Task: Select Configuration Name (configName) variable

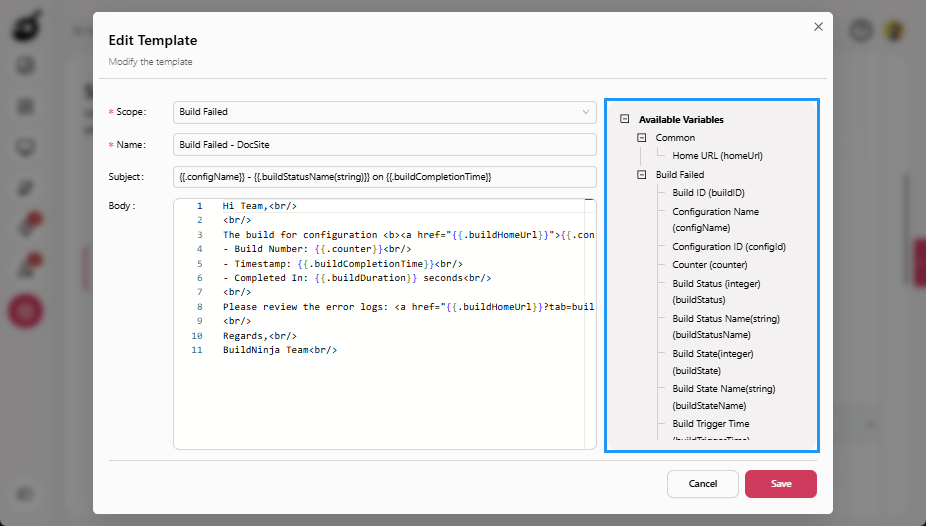Action: [715, 220]
